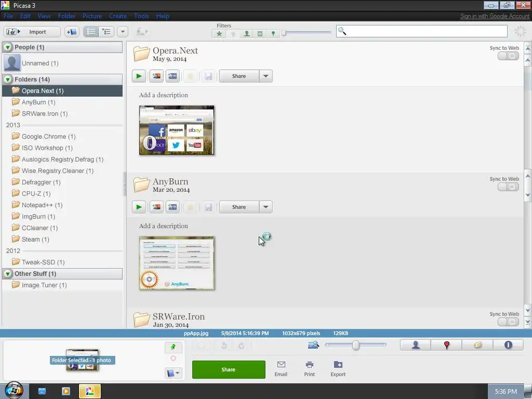Collapse the People section
Screen dimensions: 532x399
(x=7, y=47)
